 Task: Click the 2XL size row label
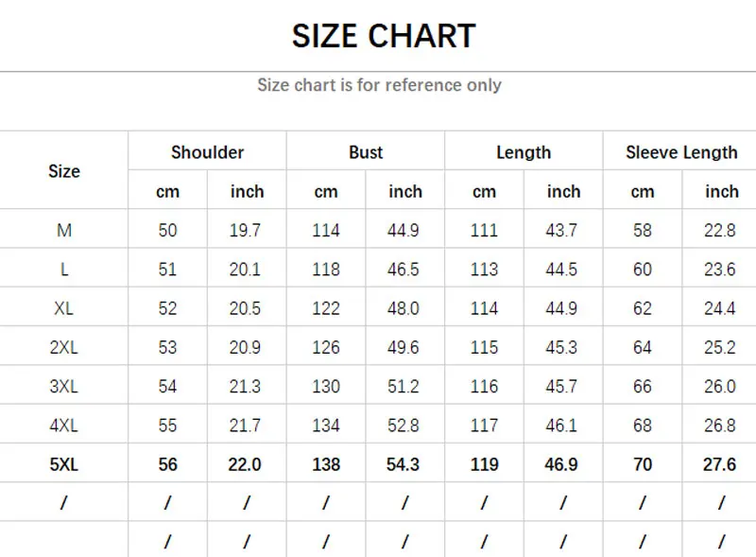click(x=64, y=348)
